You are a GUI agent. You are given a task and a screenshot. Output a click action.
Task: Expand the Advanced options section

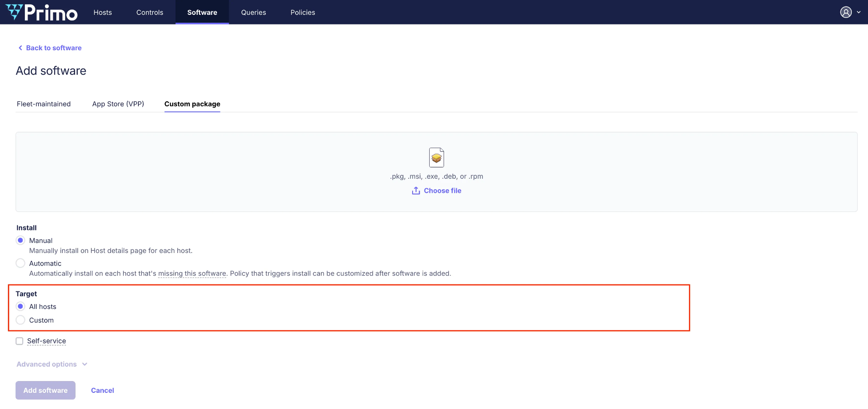coord(52,364)
